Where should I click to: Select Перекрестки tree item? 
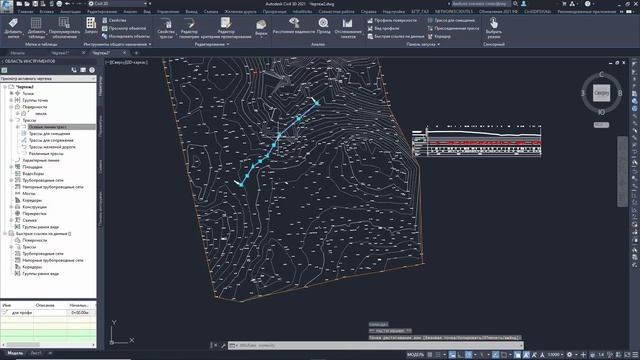34,213
